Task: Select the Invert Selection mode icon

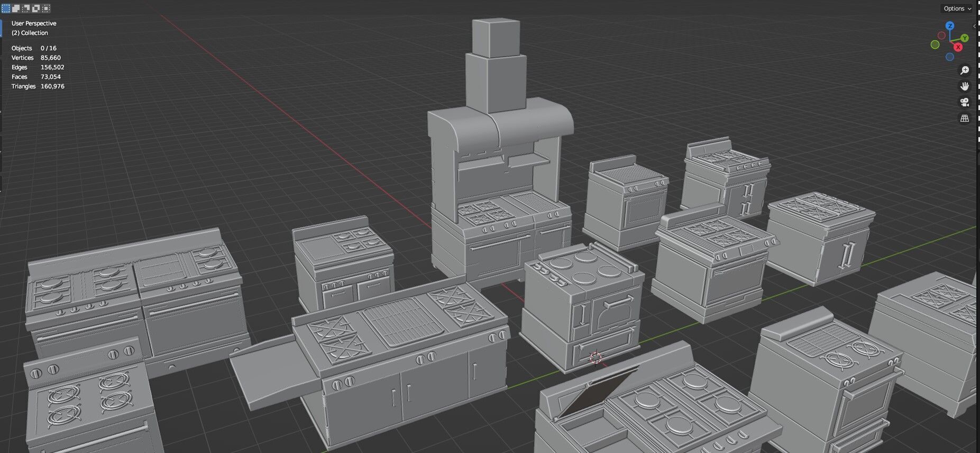Action: (x=36, y=8)
